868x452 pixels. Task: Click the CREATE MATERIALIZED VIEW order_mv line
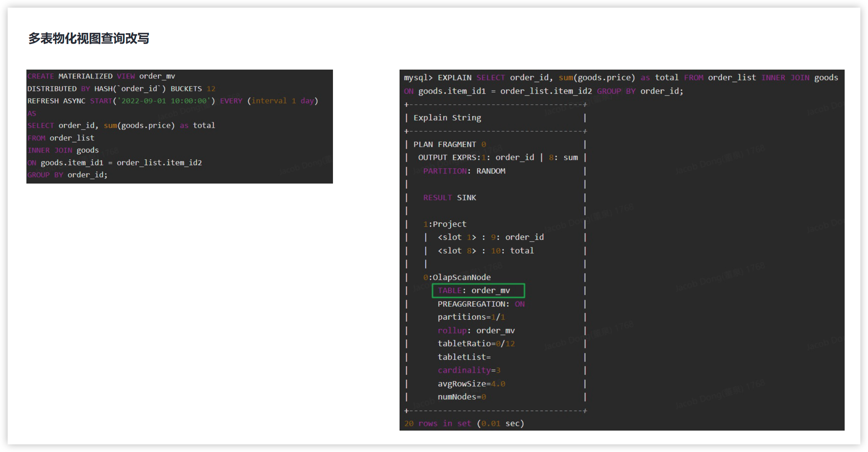(101, 76)
